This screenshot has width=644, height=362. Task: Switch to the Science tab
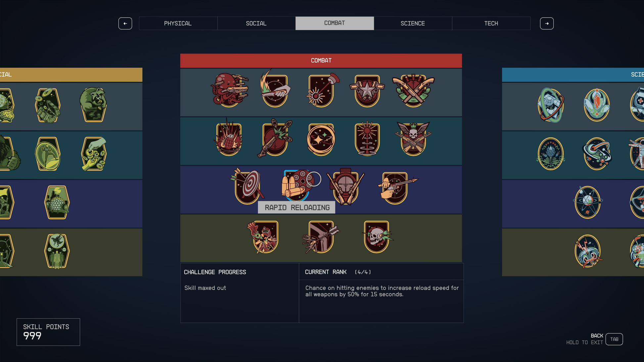413,23
